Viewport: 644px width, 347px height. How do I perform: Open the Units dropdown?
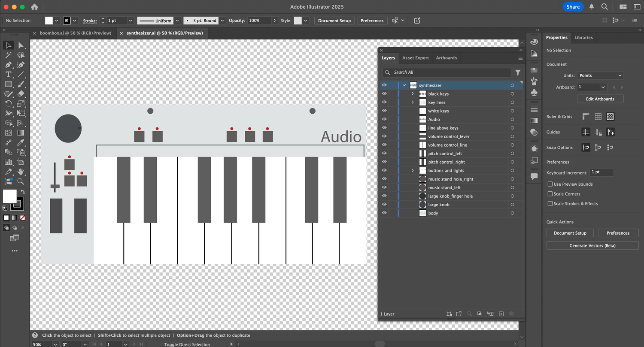pos(600,75)
